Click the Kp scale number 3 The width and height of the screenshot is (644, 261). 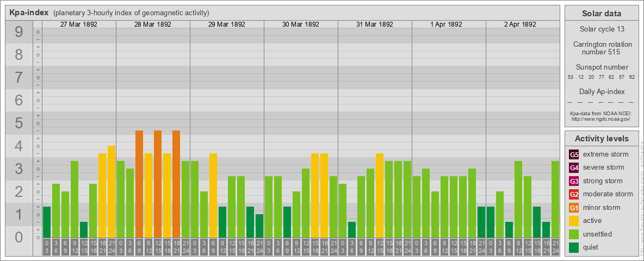[19, 169]
